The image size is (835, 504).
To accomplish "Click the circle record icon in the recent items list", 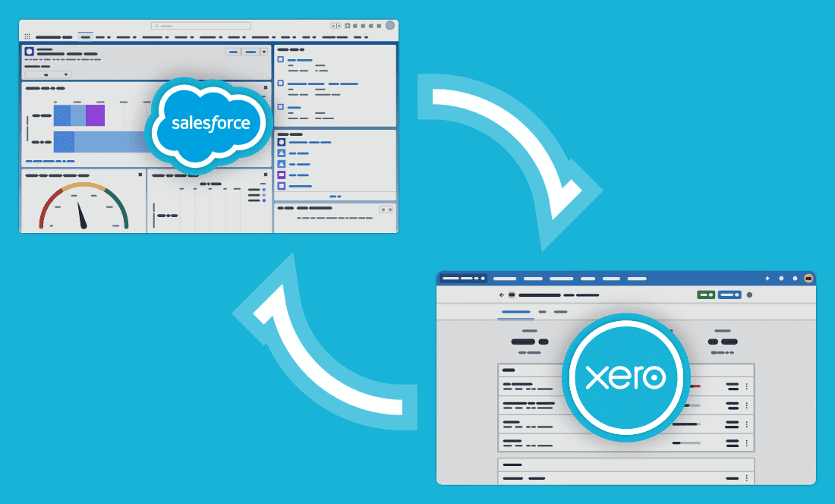I will [281, 142].
